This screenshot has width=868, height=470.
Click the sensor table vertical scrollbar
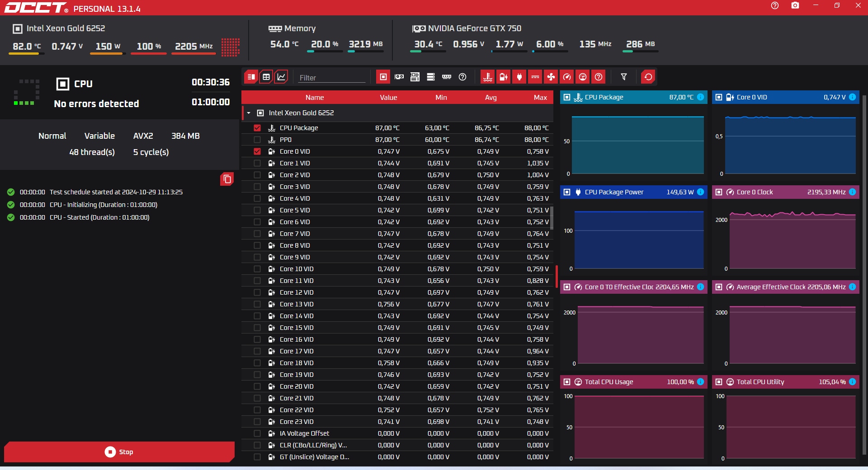[x=552, y=218]
